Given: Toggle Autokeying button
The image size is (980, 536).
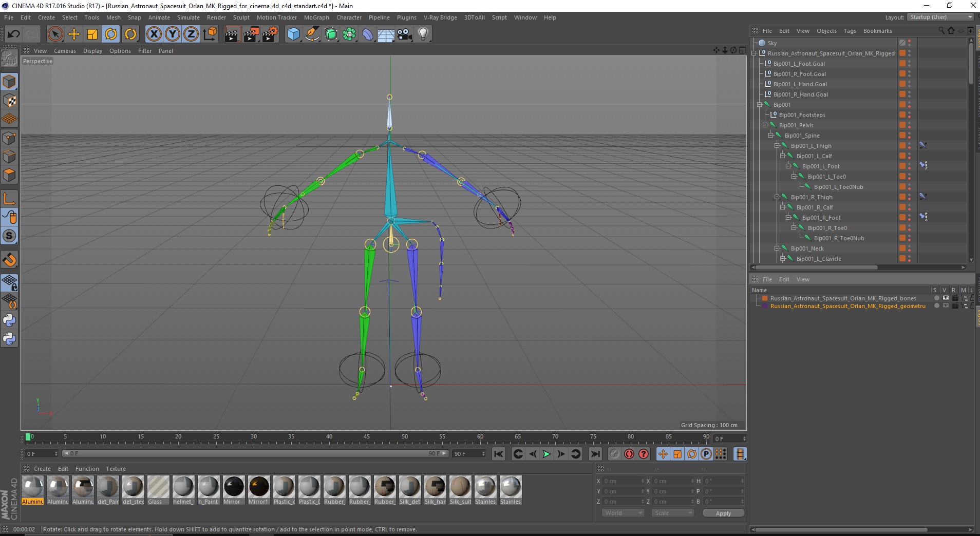Looking at the screenshot, I should click(x=629, y=454).
